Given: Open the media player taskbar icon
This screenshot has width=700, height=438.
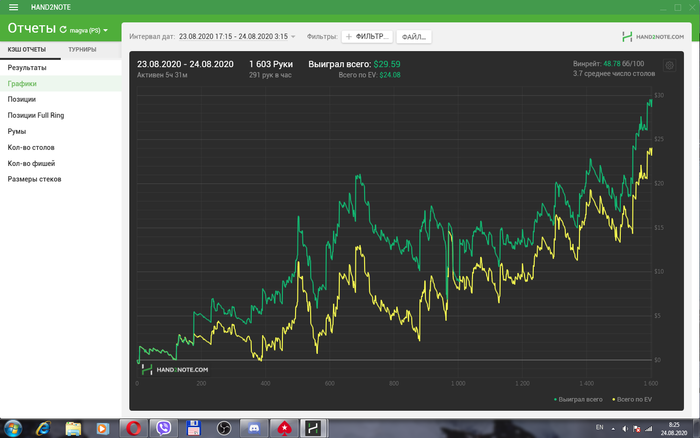Looking at the screenshot, I should pyautogui.click(x=103, y=429).
